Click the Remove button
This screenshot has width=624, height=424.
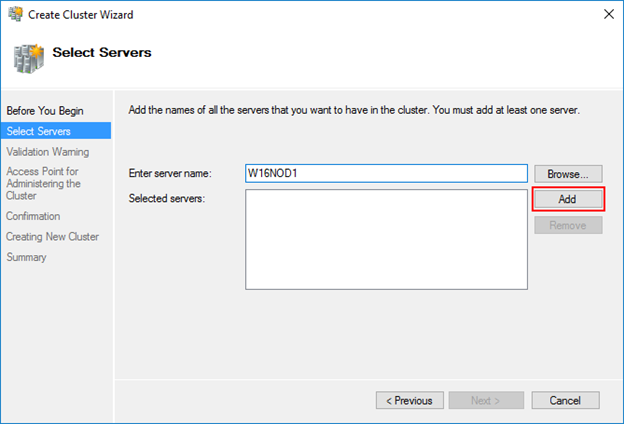coord(568,225)
